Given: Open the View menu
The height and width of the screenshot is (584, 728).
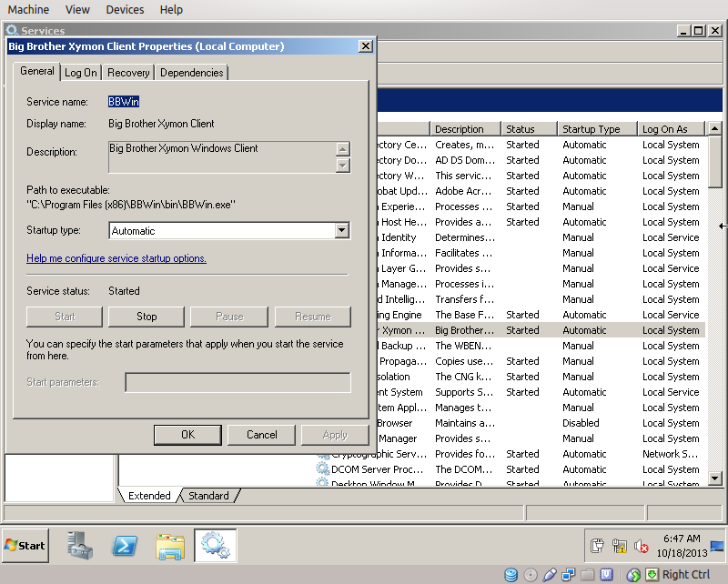Looking at the screenshot, I should pyautogui.click(x=77, y=9).
